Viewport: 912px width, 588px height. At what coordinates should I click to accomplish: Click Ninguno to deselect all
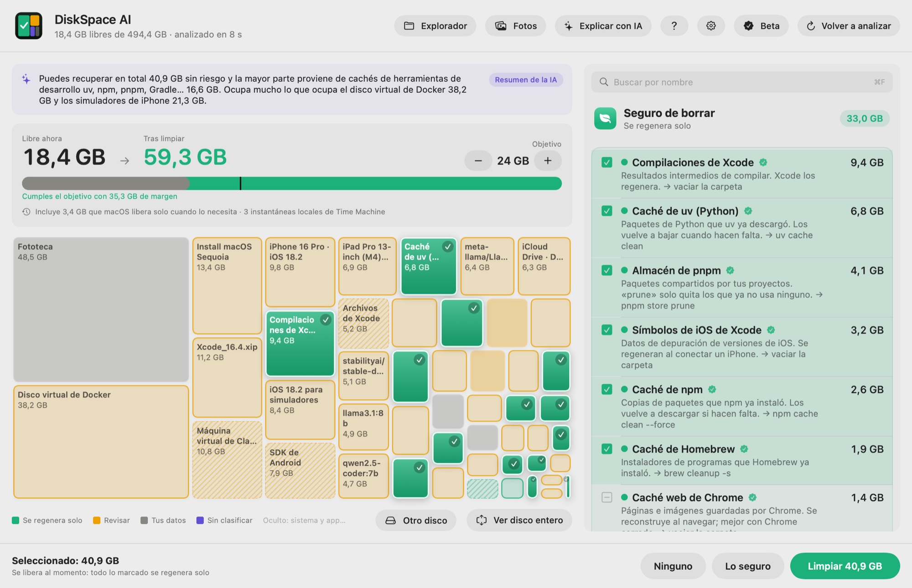(673, 566)
